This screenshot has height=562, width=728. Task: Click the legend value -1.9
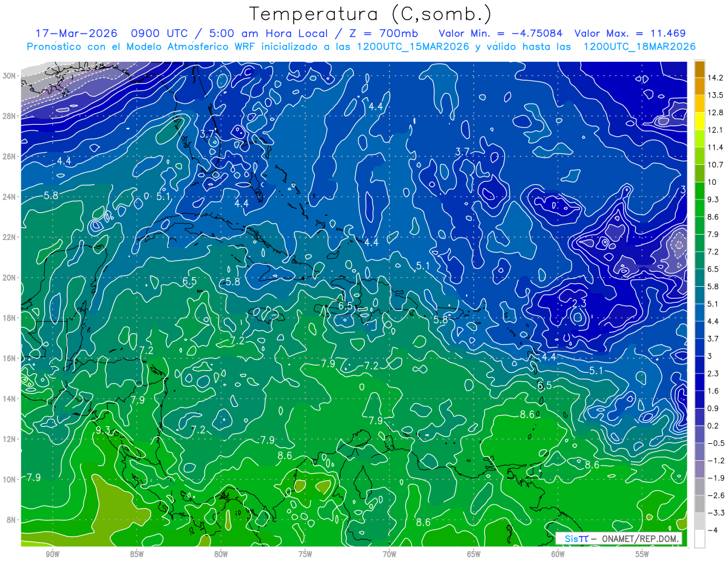(716, 478)
